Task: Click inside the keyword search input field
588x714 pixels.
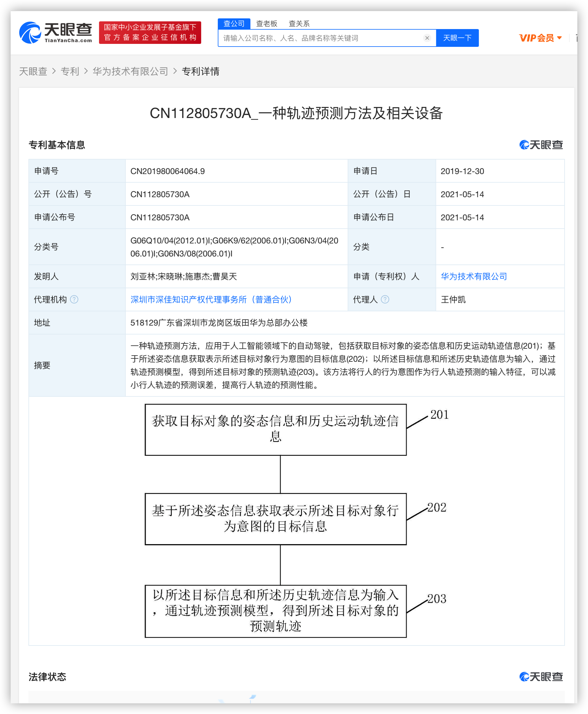Action: click(322, 38)
